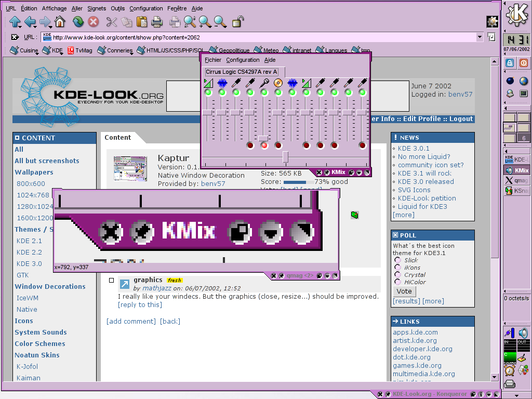This screenshot has width=532, height=399.
Task: Clear the URL bar with black arrow icon
Action: coord(15,37)
